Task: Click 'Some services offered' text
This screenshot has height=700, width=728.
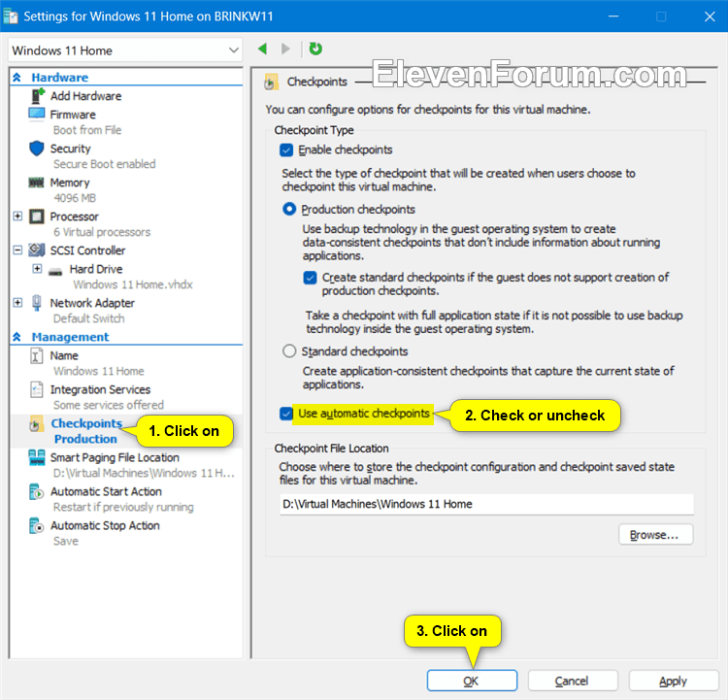Action: coord(108,405)
